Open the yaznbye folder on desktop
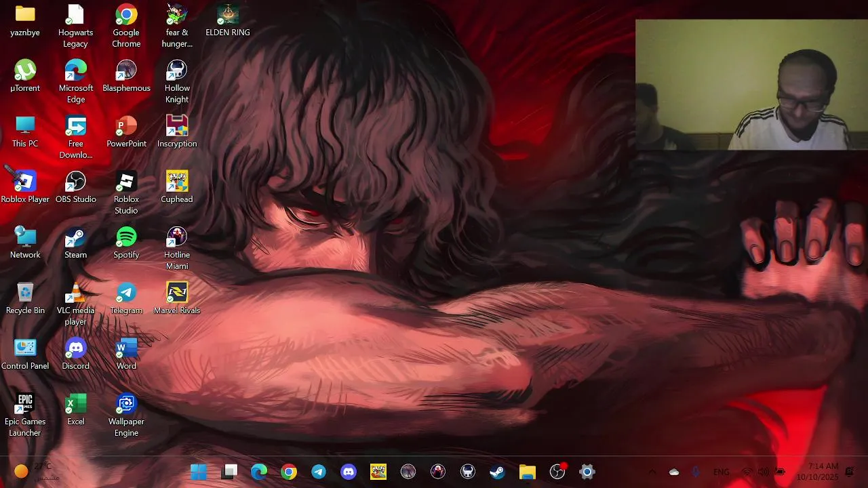The image size is (868, 488). click(25, 21)
